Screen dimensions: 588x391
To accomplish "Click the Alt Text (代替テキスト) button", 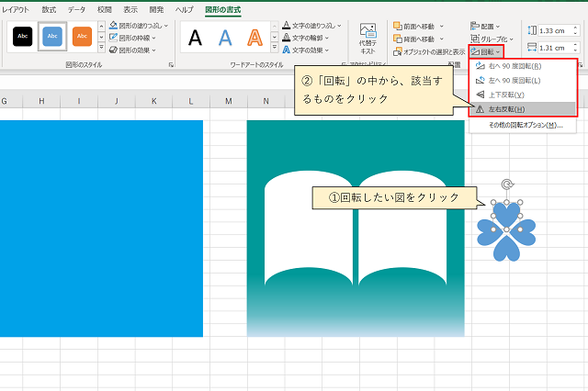I will (367, 39).
